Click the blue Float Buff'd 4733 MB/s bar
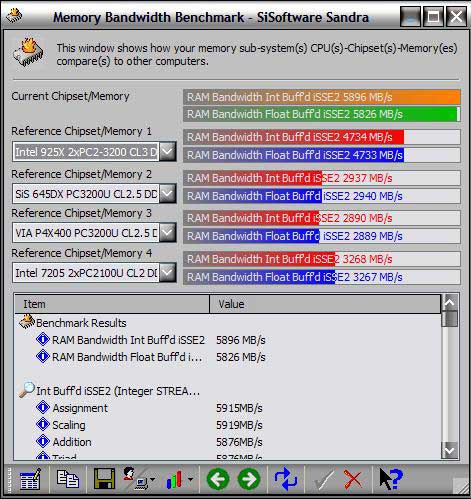Image resolution: width=471 pixels, height=499 pixels. pos(322,155)
